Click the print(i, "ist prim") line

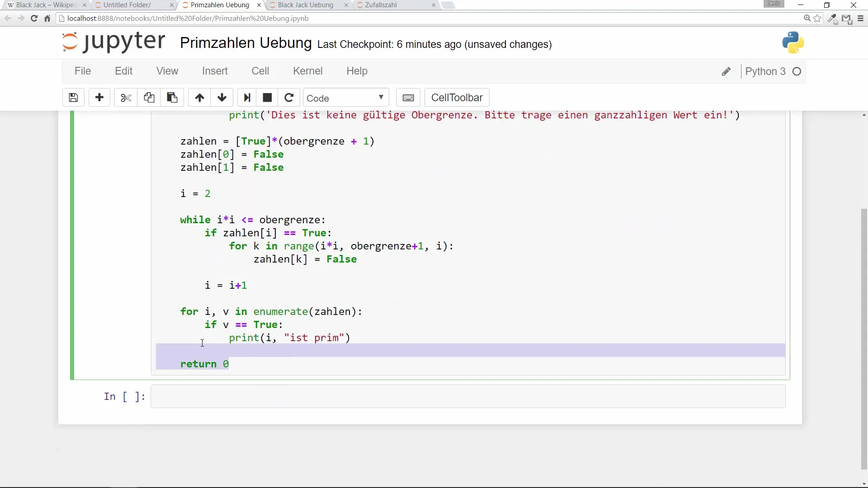point(289,338)
